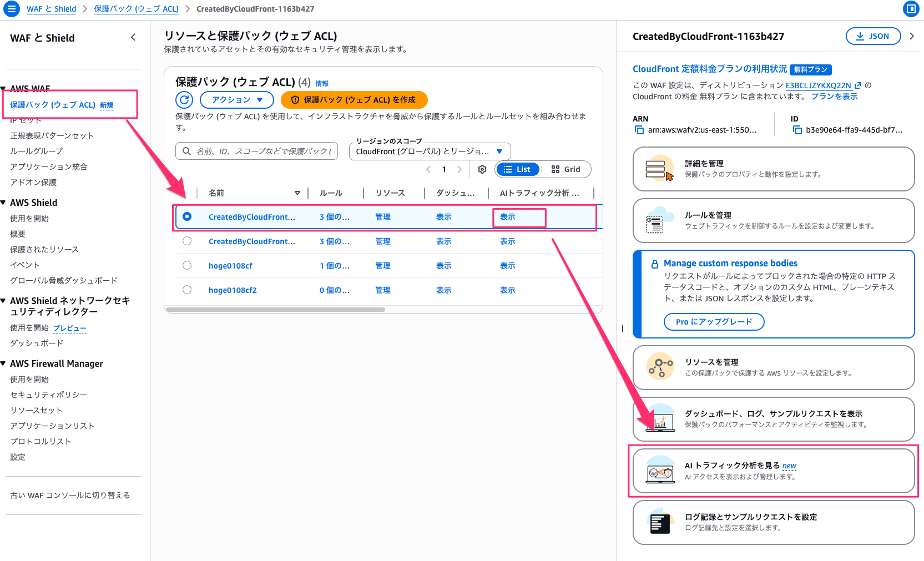
Task: Collapse the AWS Firewall Manager section
Action: [3, 363]
